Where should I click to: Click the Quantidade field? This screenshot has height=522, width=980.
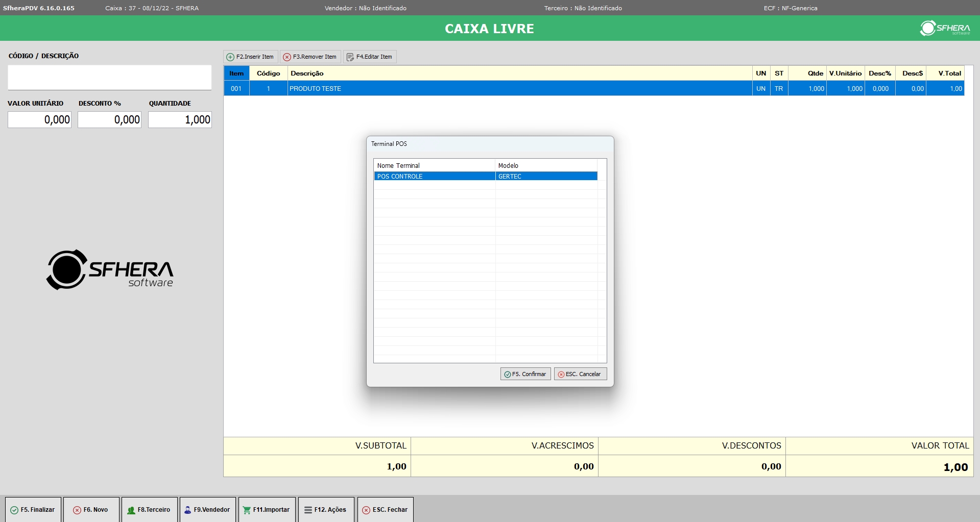pyautogui.click(x=180, y=120)
